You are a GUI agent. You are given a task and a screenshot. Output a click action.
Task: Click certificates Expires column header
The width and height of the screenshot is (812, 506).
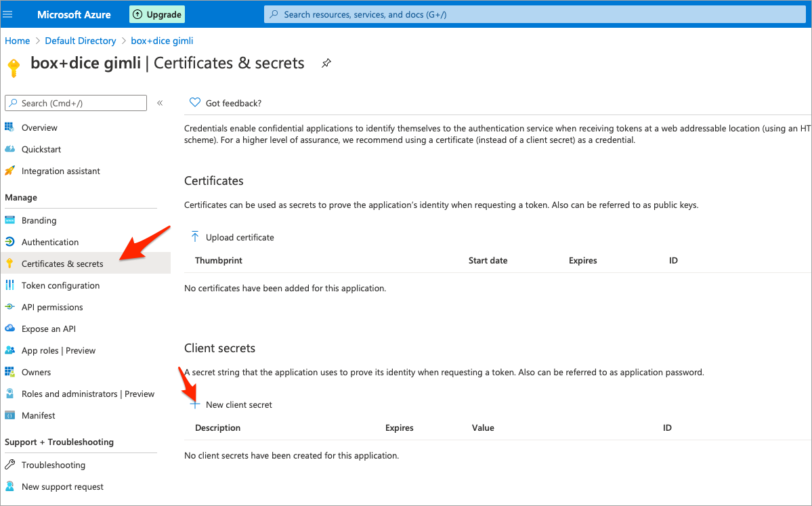tap(582, 261)
